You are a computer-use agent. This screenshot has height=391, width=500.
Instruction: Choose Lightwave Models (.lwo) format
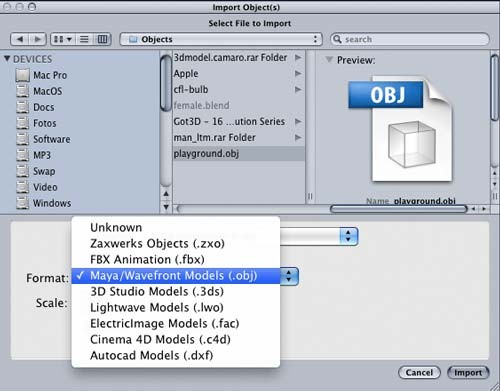click(x=176, y=307)
